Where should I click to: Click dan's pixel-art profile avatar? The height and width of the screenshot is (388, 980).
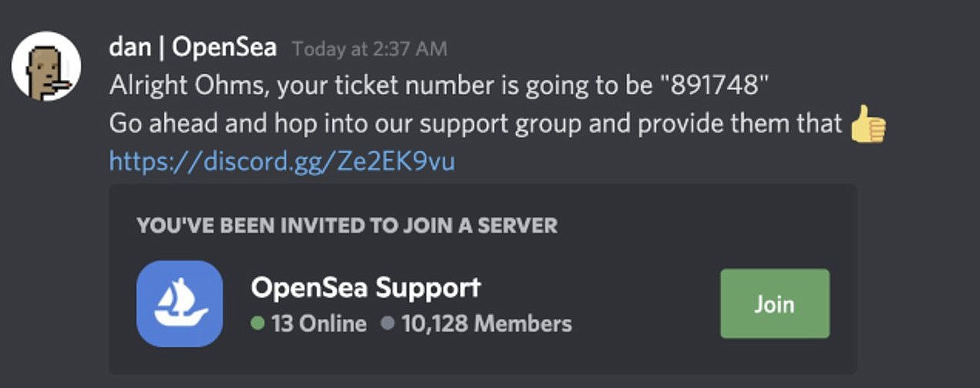(x=45, y=66)
